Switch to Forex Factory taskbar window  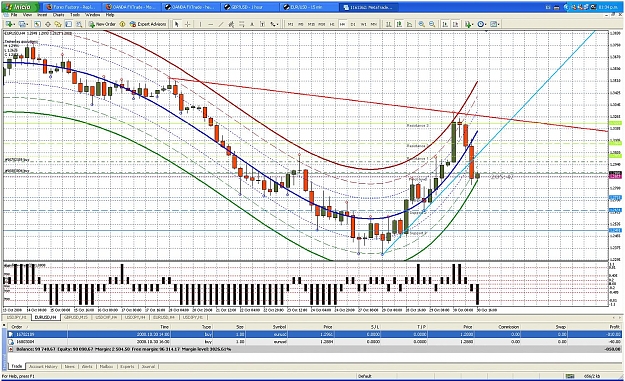tap(71, 7)
